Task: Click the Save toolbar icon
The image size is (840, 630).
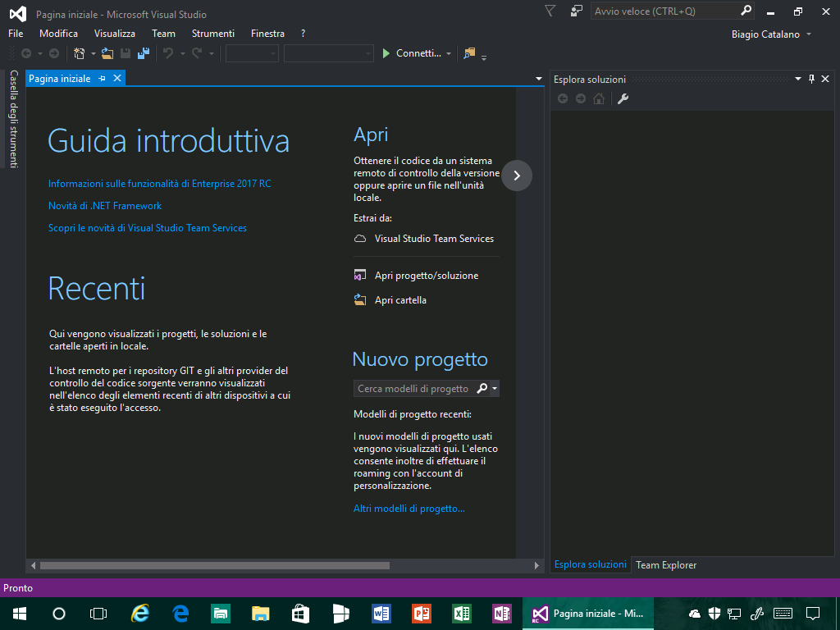Action: pos(126,53)
